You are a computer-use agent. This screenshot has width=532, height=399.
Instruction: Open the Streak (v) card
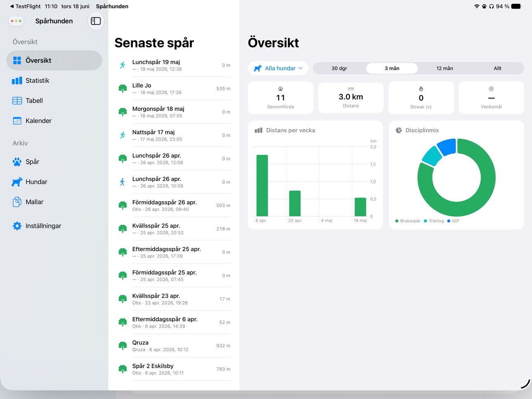click(x=421, y=98)
